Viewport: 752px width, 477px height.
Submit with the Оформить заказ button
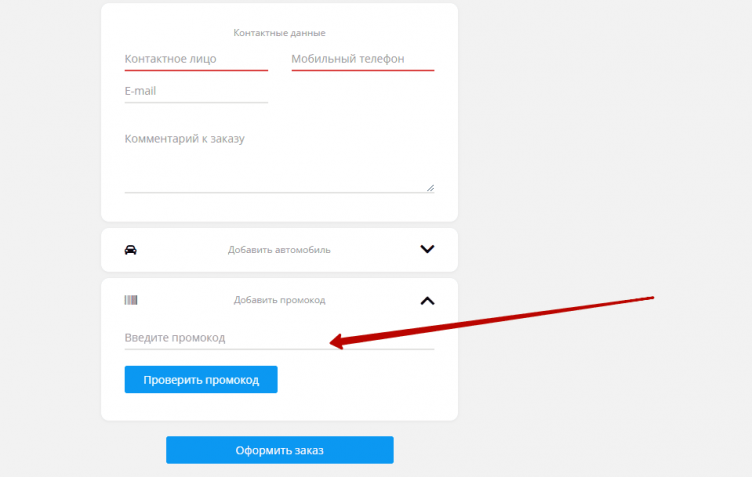[279, 450]
